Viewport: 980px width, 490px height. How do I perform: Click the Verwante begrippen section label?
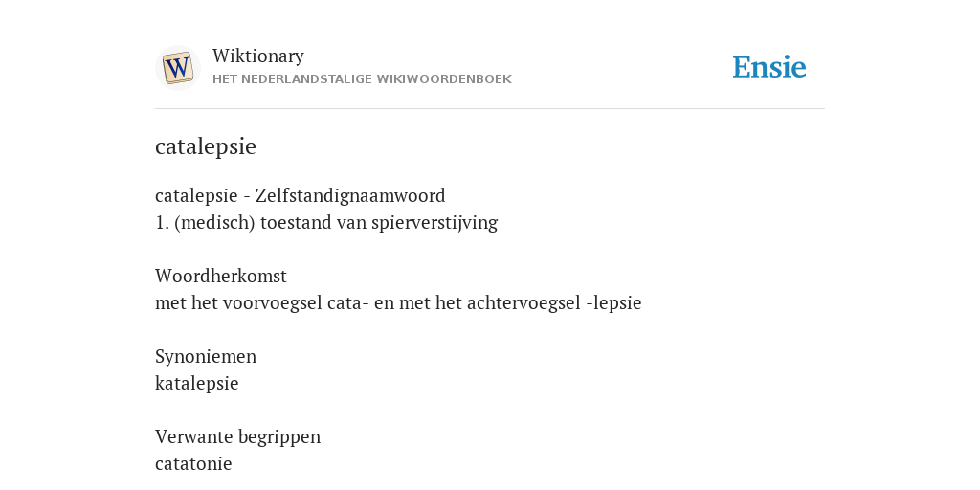(237, 436)
